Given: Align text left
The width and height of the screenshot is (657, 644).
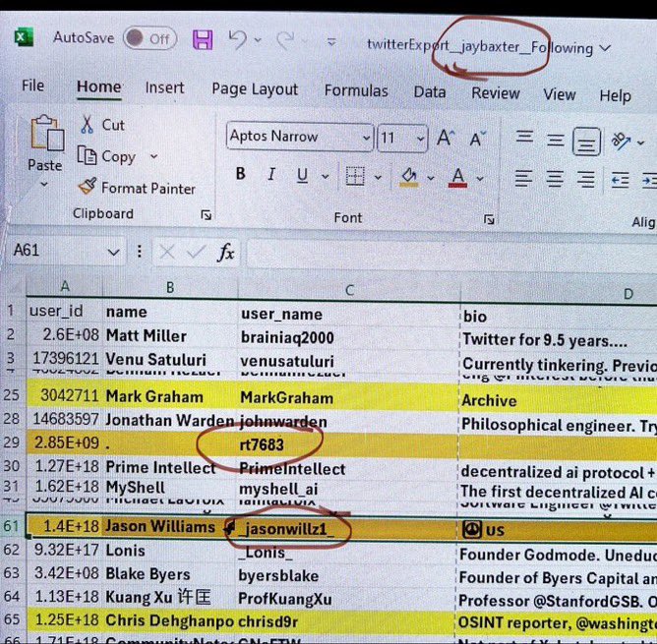Looking at the screenshot, I should pyautogui.click(x=523, y=179).
